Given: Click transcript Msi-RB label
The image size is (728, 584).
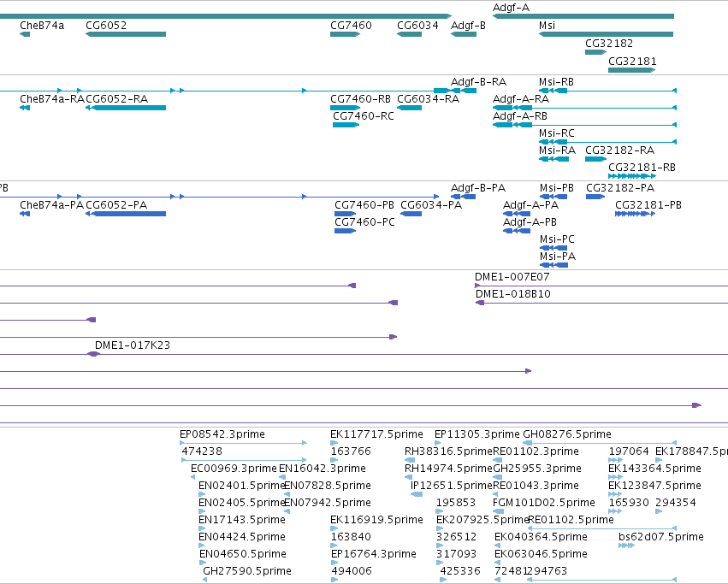Looking at the screenshot, I should 556,82.
